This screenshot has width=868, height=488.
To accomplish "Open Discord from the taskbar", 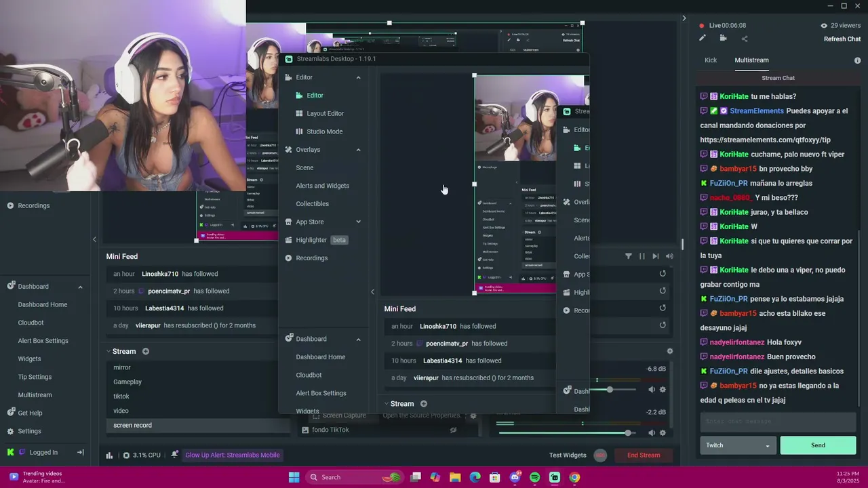I will pyautogui.click(x=515, y=477).
